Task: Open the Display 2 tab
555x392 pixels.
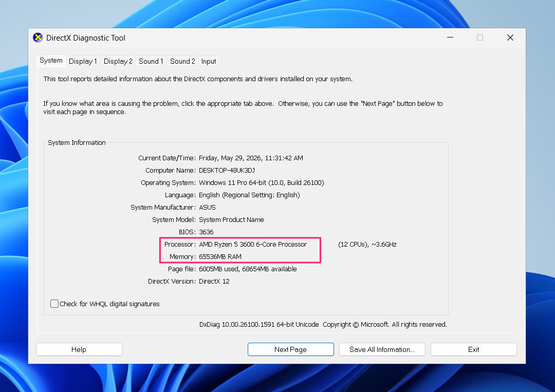Action: click(x=118, y=61)
